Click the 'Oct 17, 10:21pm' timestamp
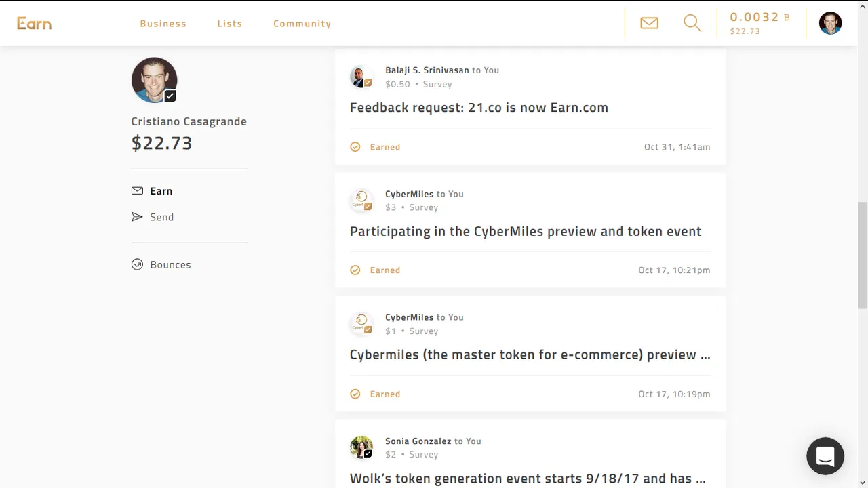 [x=674, y=270]
